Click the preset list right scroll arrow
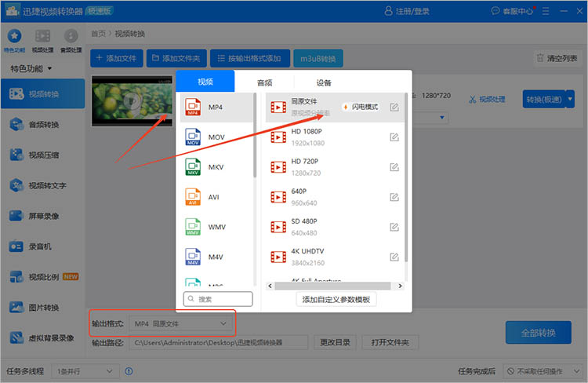 coord(400,286)
